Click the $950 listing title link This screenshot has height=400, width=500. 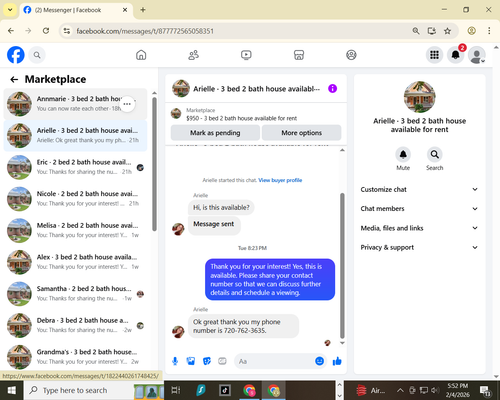[x=242, y=118]
